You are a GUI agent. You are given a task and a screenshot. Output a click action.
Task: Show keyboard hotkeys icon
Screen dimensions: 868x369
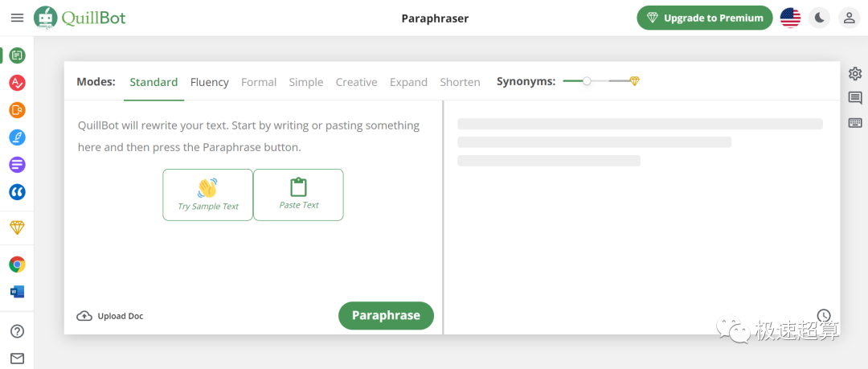[x=854, y=123]
